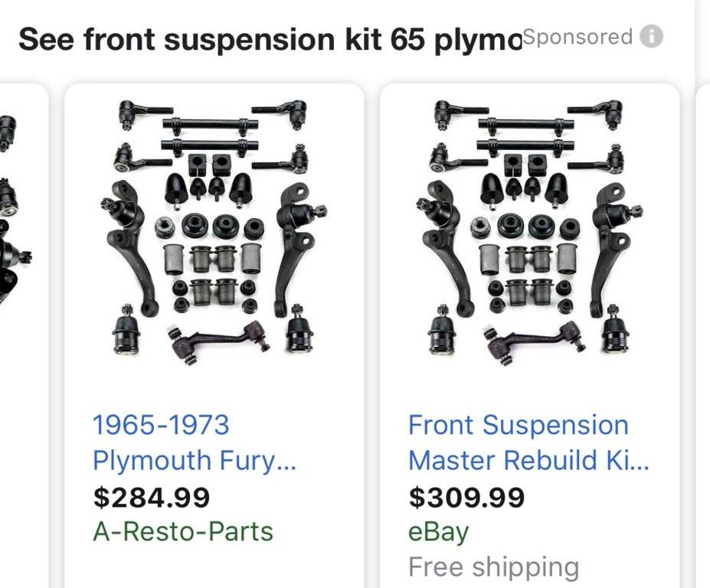Select the $309.99 price
This screenshot has width=710, height=588.
coord(466,498)
